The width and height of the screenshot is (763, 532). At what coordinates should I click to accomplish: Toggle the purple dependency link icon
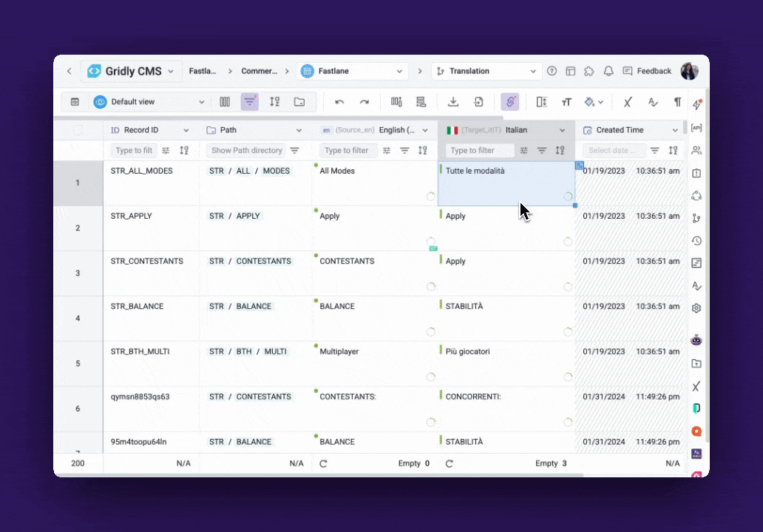(510, 102)
